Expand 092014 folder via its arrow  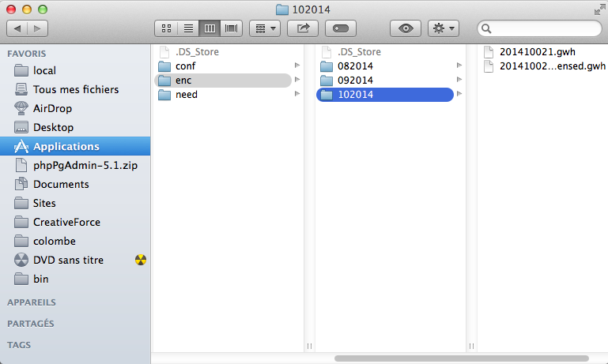(x=459, y=80)
